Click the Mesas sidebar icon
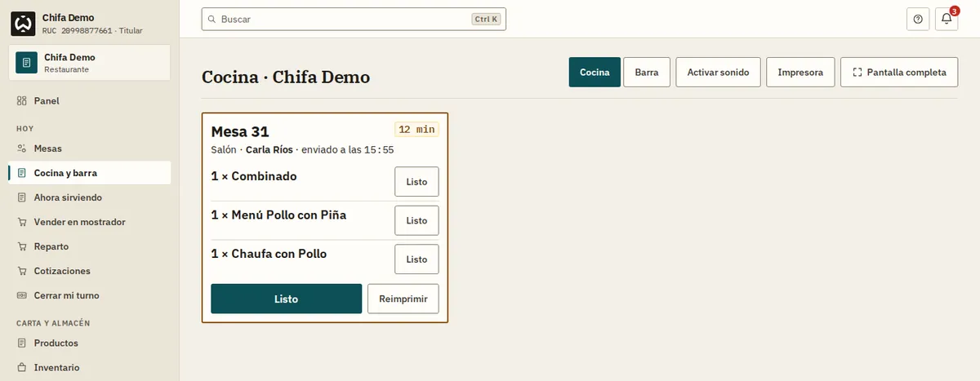980x381 pixels. [21, 148]
